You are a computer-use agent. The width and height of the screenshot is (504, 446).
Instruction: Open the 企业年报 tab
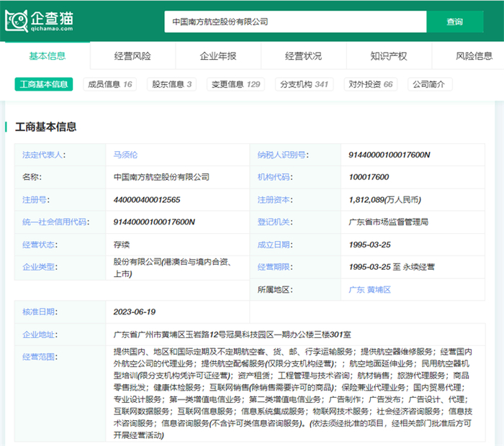tap(217, 56)
